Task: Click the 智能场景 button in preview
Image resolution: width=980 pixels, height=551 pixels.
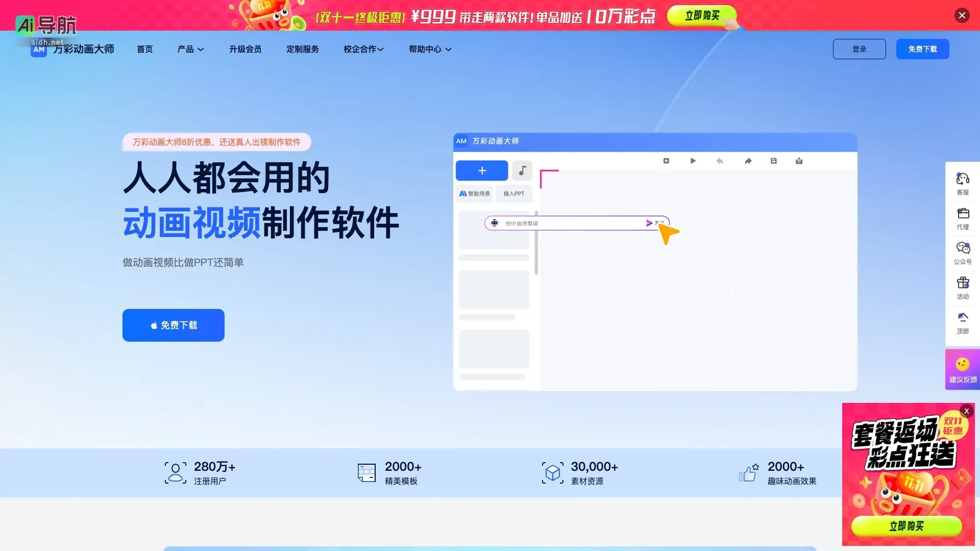Action: (x=474, y=194)
